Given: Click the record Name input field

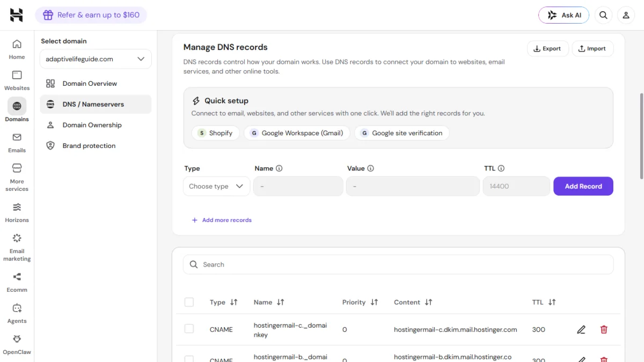Looking at the screenshot, I should [298, 186].
